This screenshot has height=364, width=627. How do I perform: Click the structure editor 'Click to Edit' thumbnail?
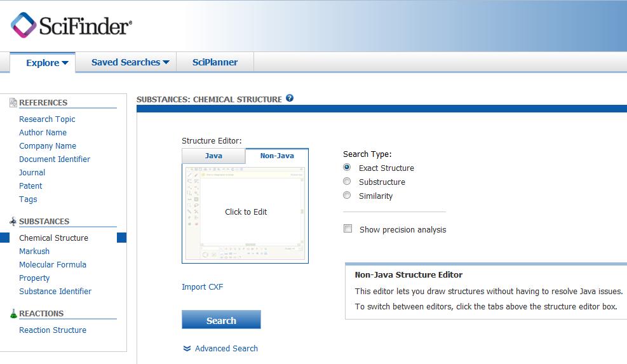coord(245,213)
